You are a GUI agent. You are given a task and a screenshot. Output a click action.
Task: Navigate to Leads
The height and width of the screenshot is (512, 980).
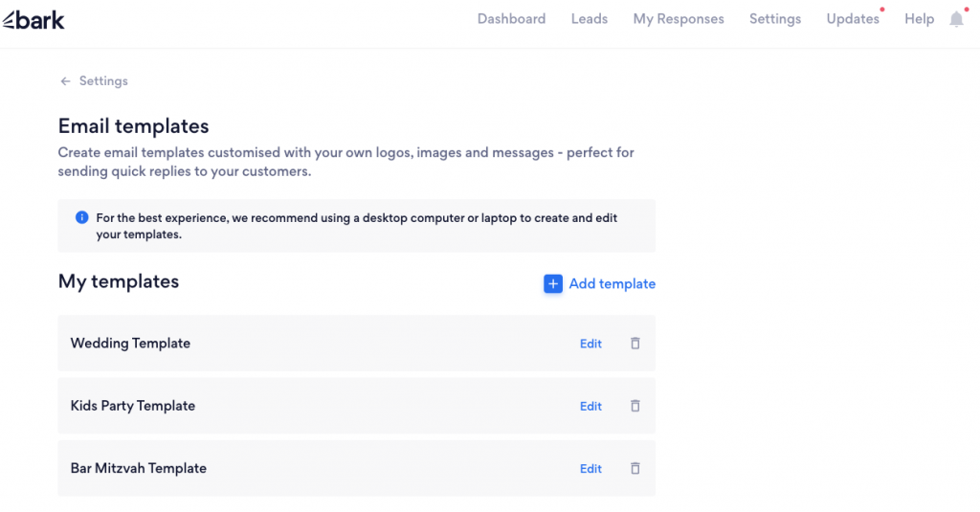(x=589, y=19)
